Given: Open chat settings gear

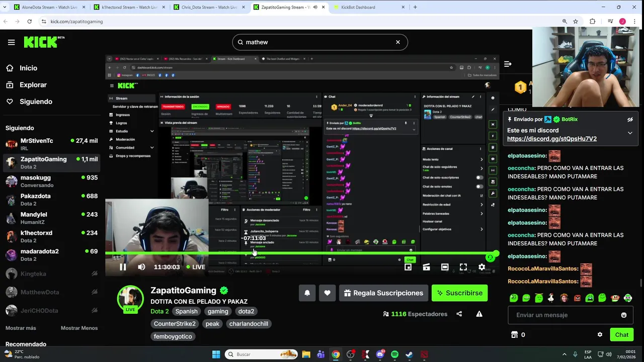Looking at the screenshot, I should point(600,335).
